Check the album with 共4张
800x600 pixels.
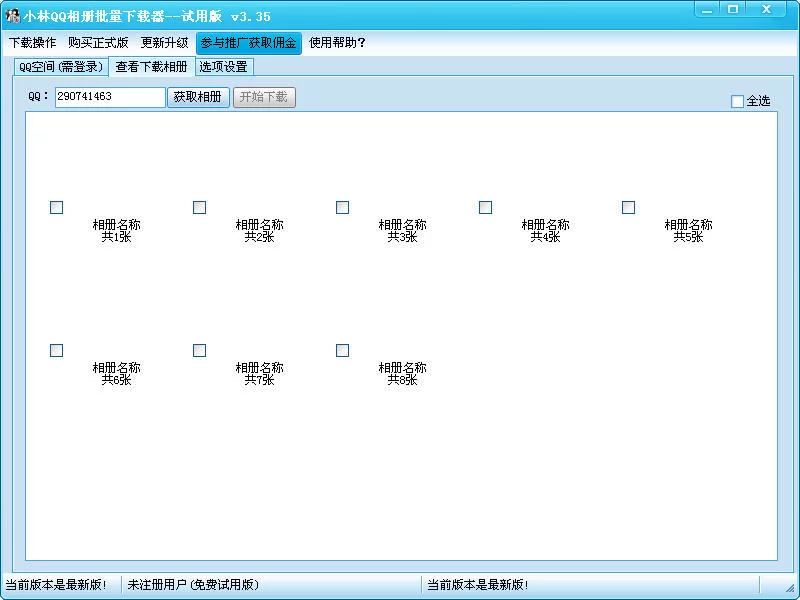(485, 208)
